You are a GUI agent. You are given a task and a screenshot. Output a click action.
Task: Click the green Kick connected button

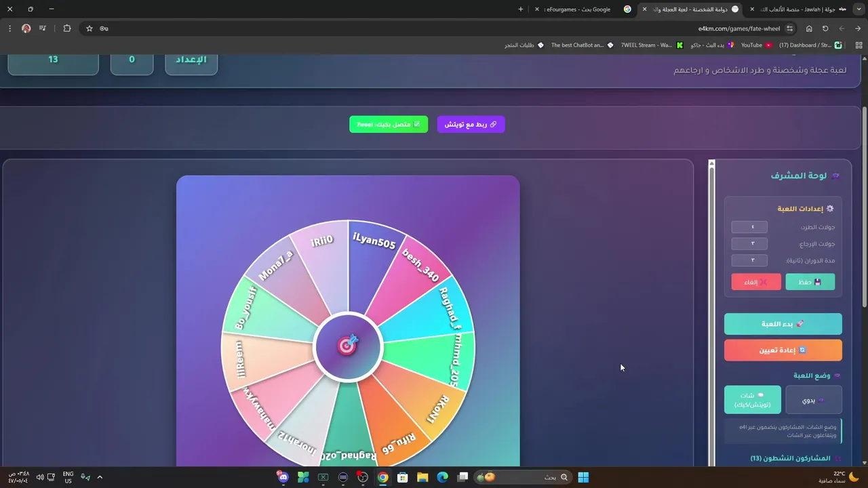click(389, 124)
